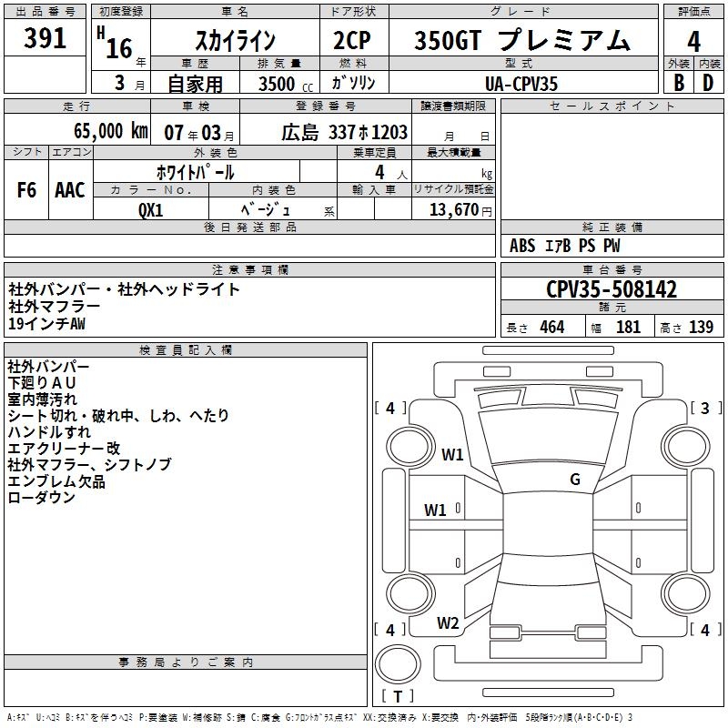Screen dimensions: 728x728
Task: Click the fuel type ガソリン
Action: tap(353, 83)
